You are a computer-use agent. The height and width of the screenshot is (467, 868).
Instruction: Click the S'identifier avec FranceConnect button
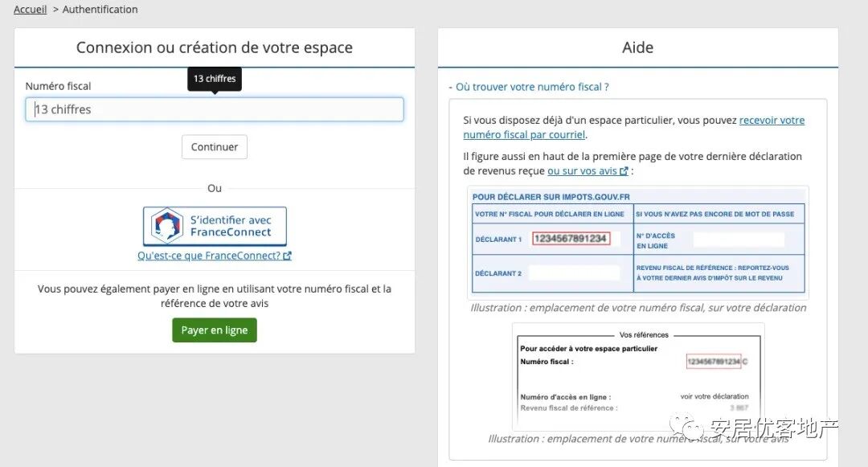point(215,227)
